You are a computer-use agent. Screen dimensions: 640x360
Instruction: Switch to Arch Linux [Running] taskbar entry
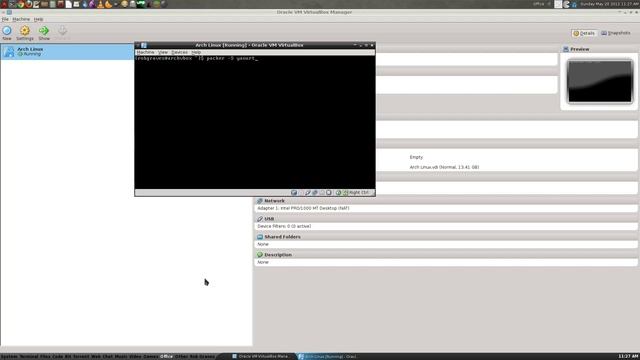pos(328,356)
